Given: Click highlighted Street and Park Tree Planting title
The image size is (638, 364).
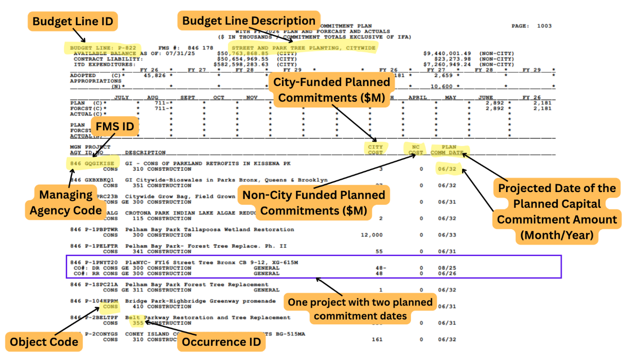Looking at the screenshot, I should (x=303, y=48).
